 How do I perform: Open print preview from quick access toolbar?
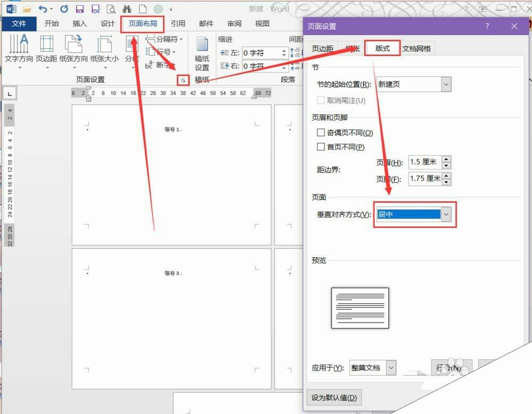(111, 9)
